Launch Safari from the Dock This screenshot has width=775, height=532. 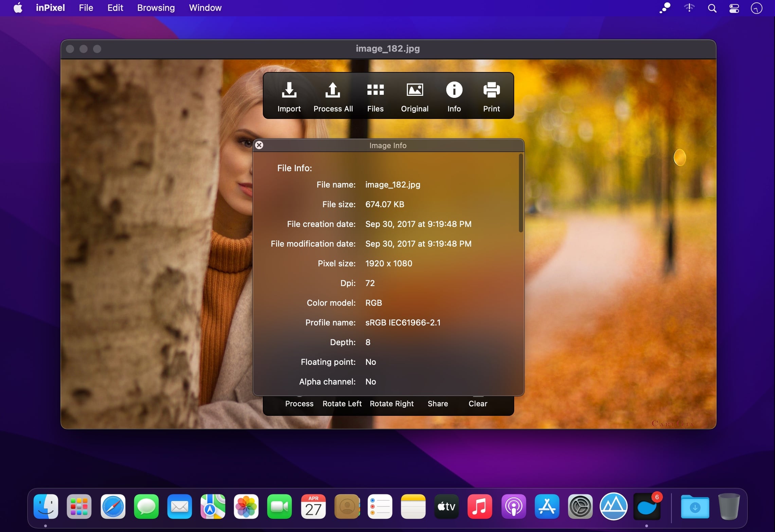(x=113, y=507)
